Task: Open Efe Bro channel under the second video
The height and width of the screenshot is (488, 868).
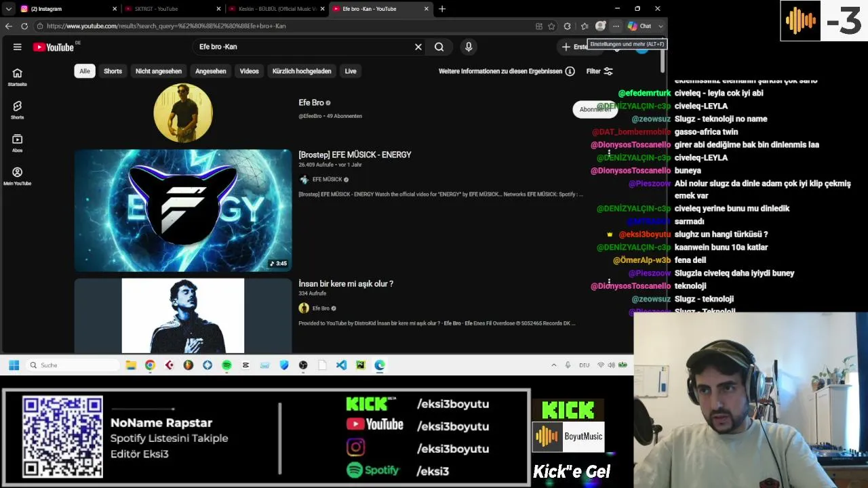Action: (321, 308)
